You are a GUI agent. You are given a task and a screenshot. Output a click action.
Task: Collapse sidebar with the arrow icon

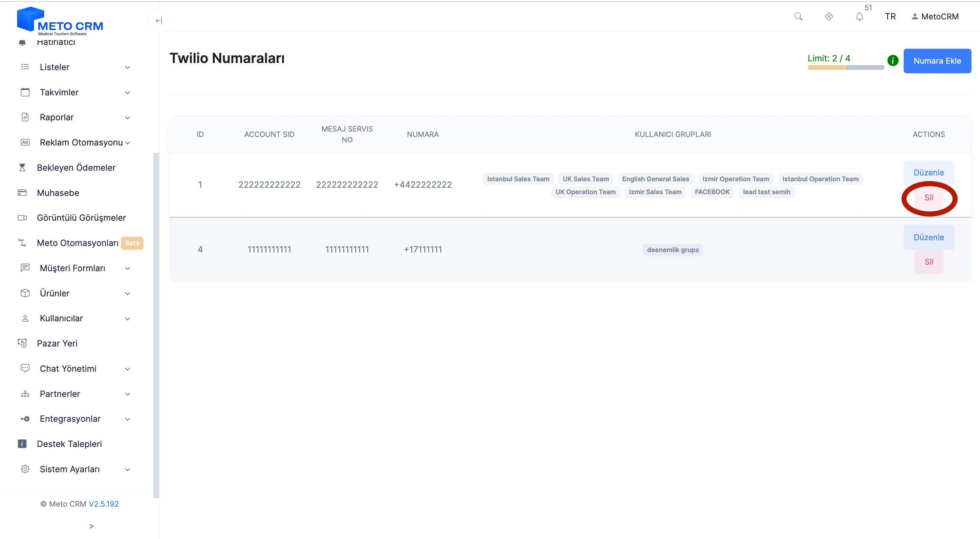pyautogui.click(x=159, y=20)
